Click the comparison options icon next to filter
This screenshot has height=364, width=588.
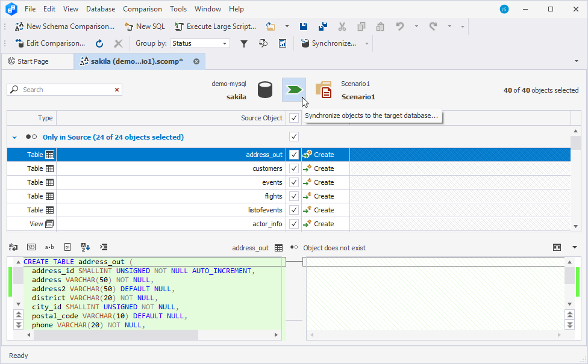263,43
